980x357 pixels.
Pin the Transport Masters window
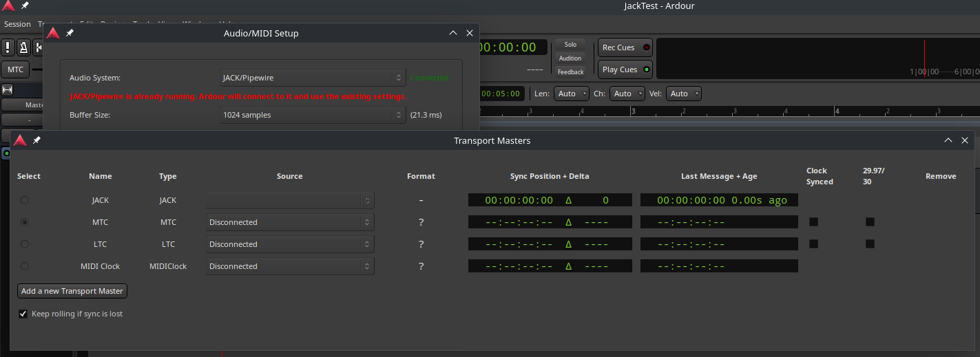pyautogui.click(x=37, y=140)
